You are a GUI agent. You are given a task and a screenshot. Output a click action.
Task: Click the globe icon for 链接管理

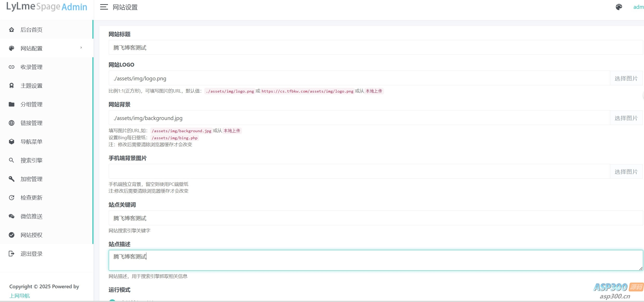click(x=11, y=123)
